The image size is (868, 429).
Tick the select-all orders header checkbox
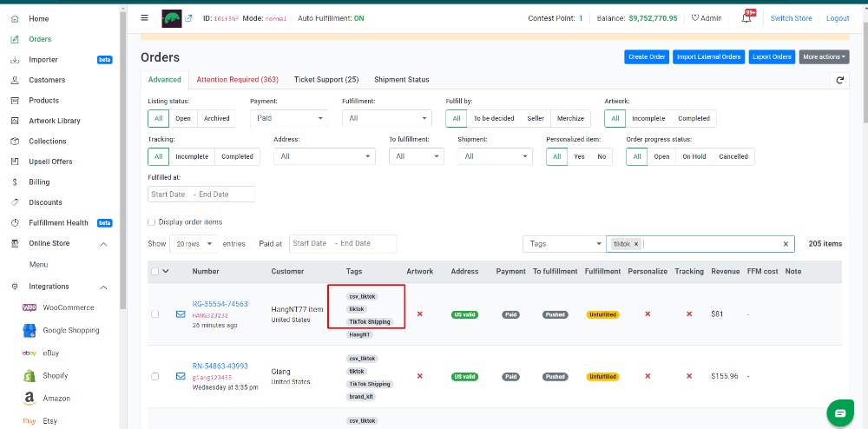(155, 271)
